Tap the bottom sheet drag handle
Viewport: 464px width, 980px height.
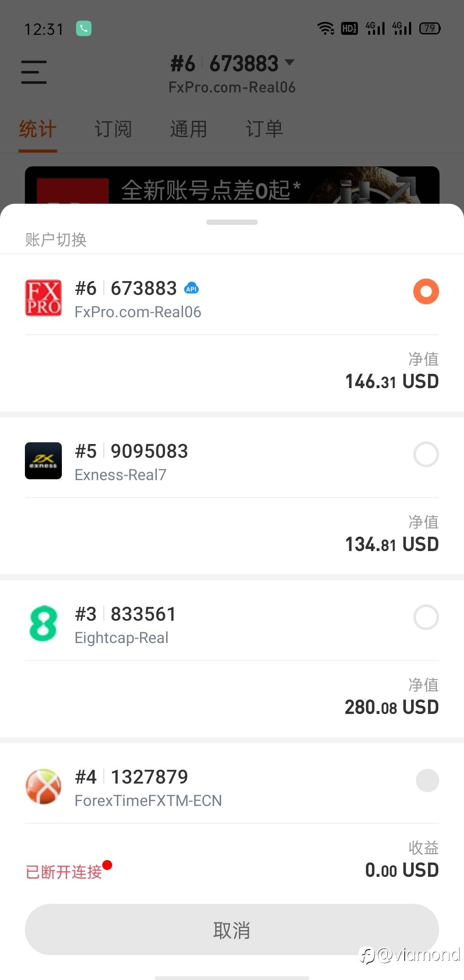[232, 222]
